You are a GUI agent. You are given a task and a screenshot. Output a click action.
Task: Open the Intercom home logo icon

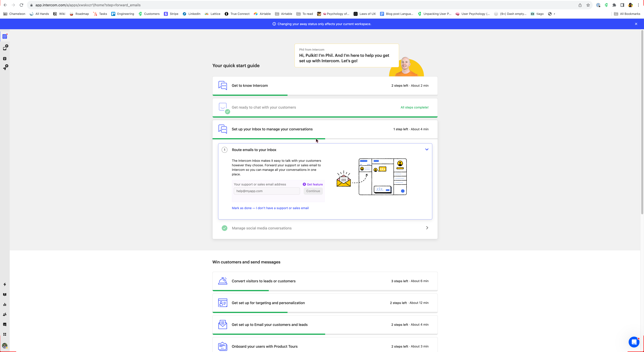tap(5, 37)
